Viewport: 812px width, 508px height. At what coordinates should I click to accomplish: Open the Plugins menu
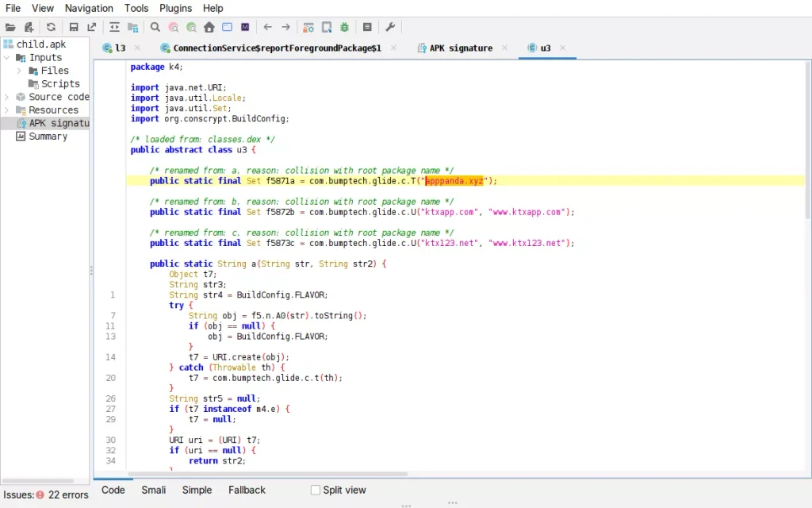coord(175,8)
